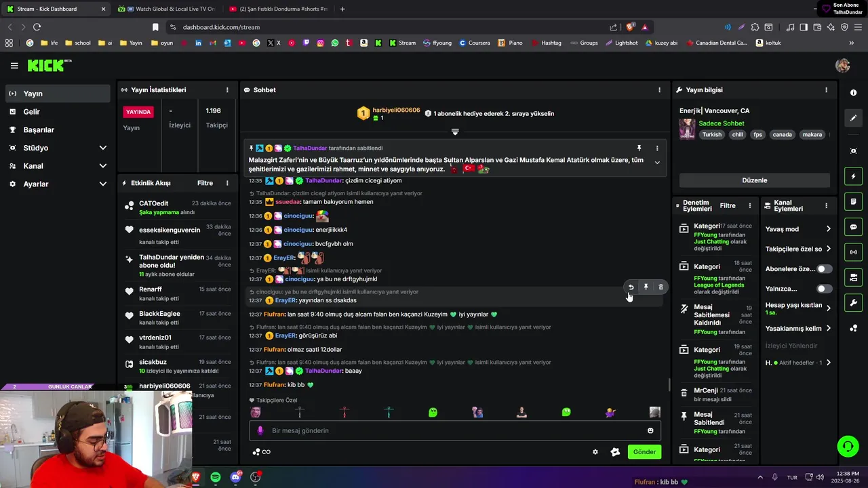This screenshot has height=488, width=868.
Task: Expand the pinned message chevron
Action: click(x=656, y=163)
